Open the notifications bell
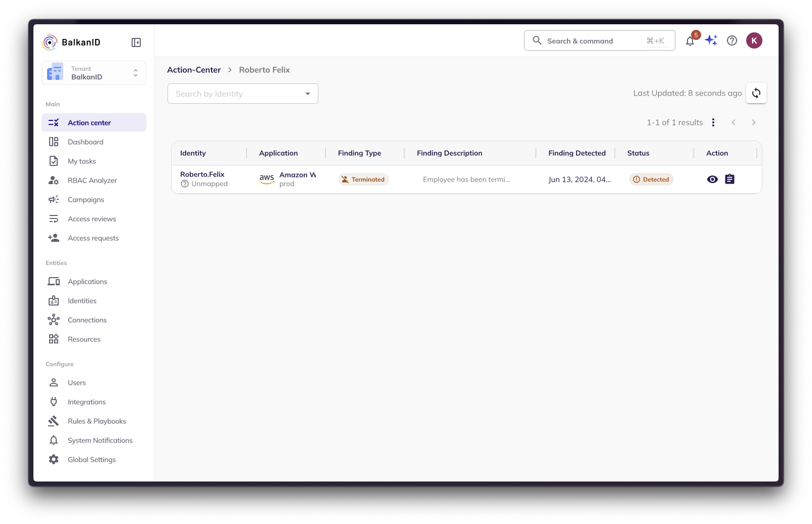This screenshot has height=524, width=812. pos(690,41)
